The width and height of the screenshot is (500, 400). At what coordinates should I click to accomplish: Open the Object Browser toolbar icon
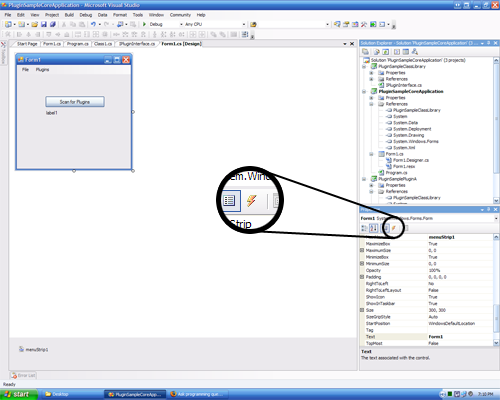tap(355, 24)
